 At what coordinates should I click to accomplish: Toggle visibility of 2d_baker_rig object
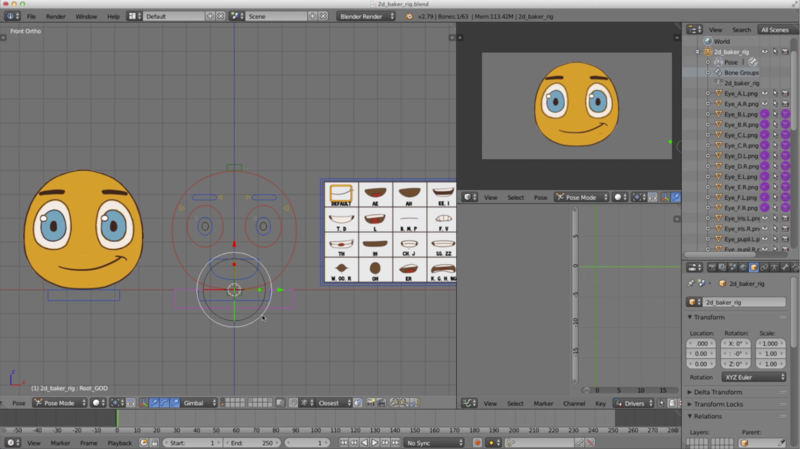point(765,51)
